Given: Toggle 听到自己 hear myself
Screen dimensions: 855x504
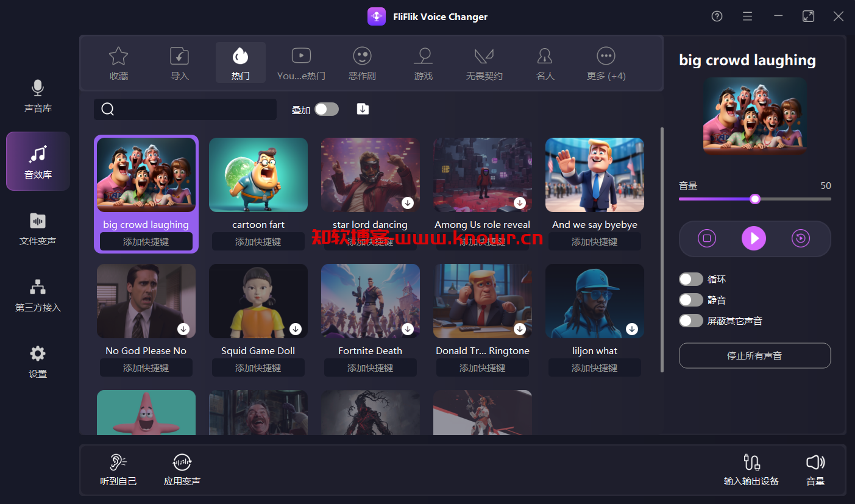Looking at the screenshot, I should (118, 469).
